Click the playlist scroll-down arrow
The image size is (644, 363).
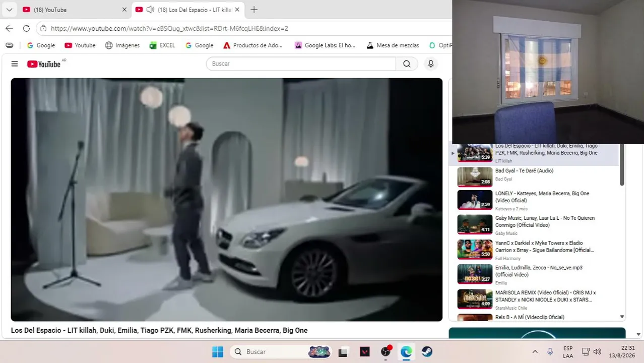tap(622, 317)
